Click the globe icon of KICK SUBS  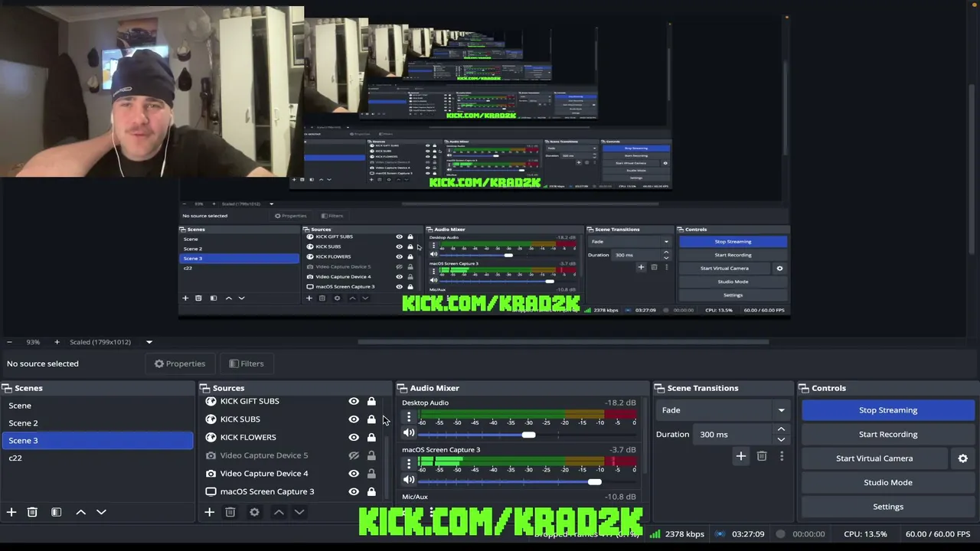click(211, 419)
